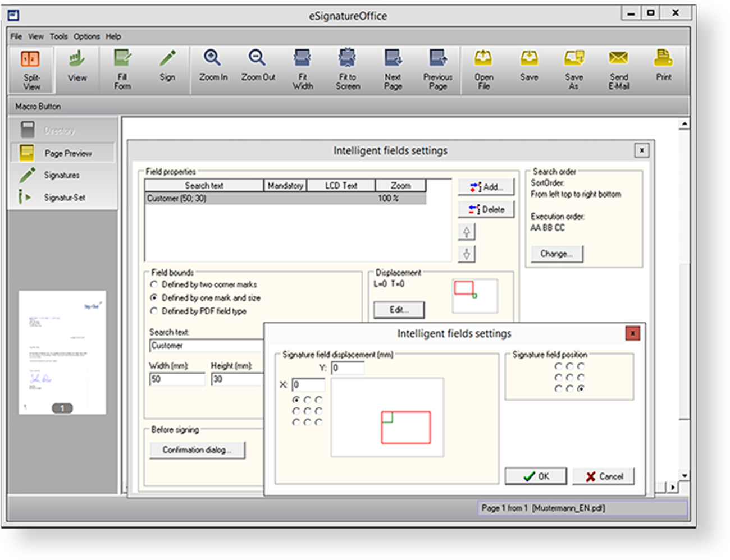Apply Fit to Screen view
The image size is (730, 560).
click(x=348, y=70)
